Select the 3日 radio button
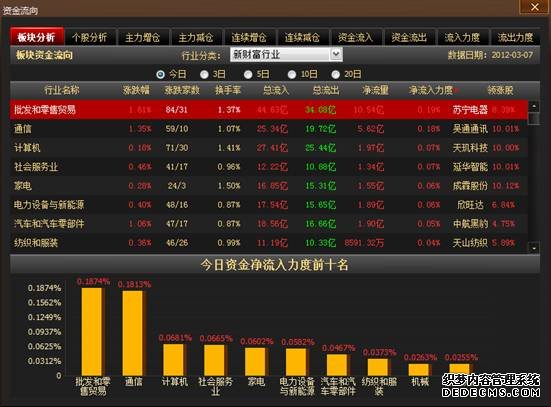The height and width of the screenshot is (407, 551). (x=204, y=74)
